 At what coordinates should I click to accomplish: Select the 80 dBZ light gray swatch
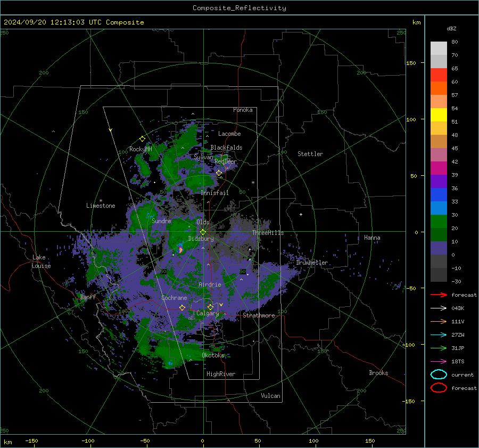pyautogui.click(x=439, y=48)
